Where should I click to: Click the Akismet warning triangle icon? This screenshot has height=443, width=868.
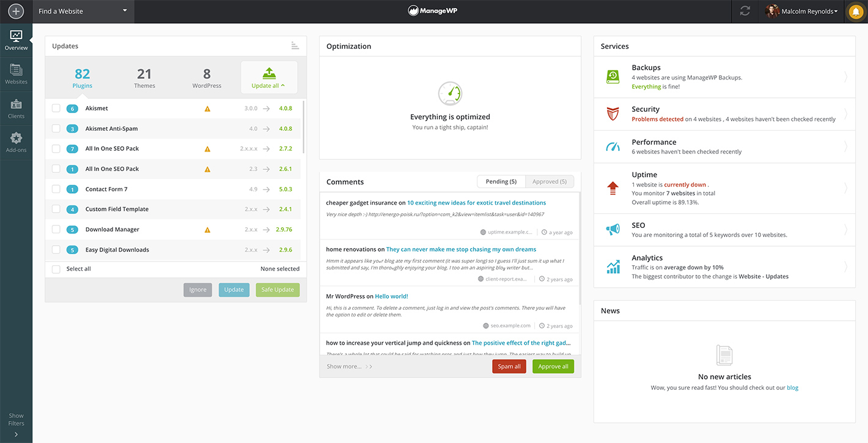[207, 109]
